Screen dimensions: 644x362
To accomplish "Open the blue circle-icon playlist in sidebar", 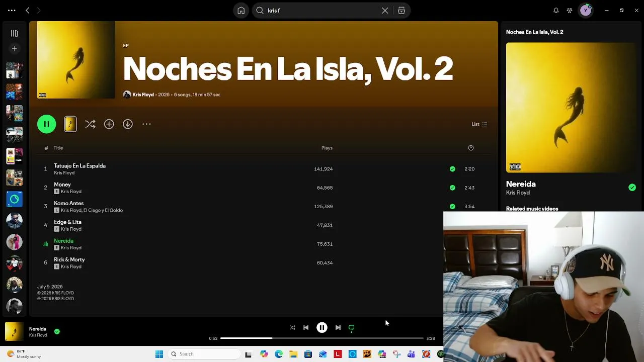I will pos(15,199).
